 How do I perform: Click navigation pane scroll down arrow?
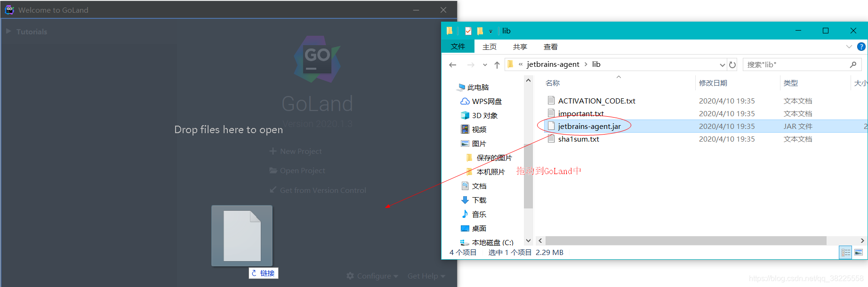click(x=528, y=240)
